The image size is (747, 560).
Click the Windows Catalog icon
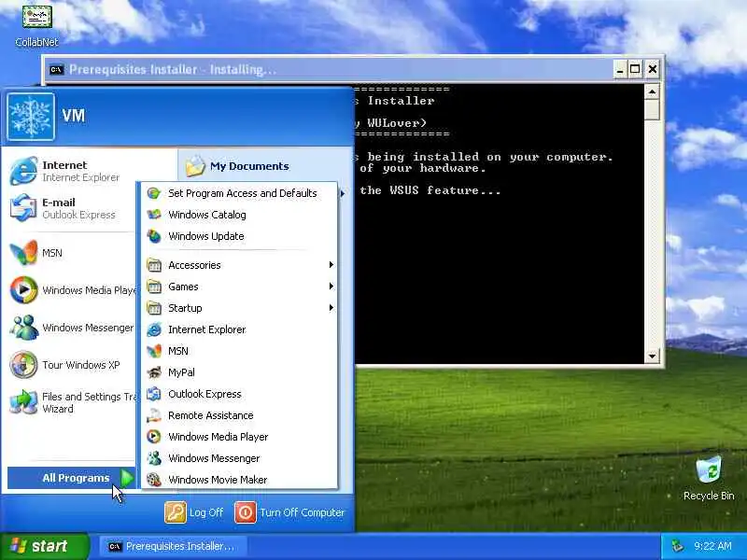154,215
